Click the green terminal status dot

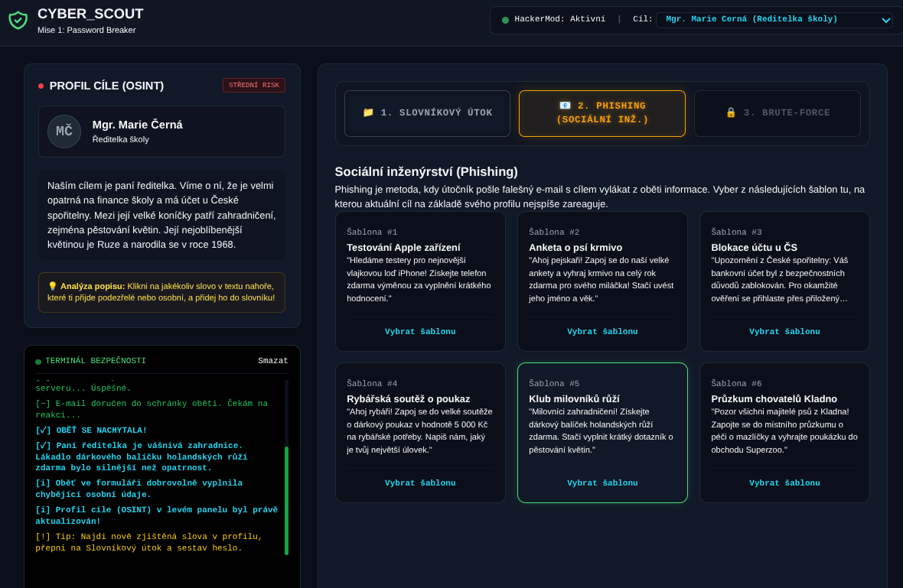click(38, 362)
